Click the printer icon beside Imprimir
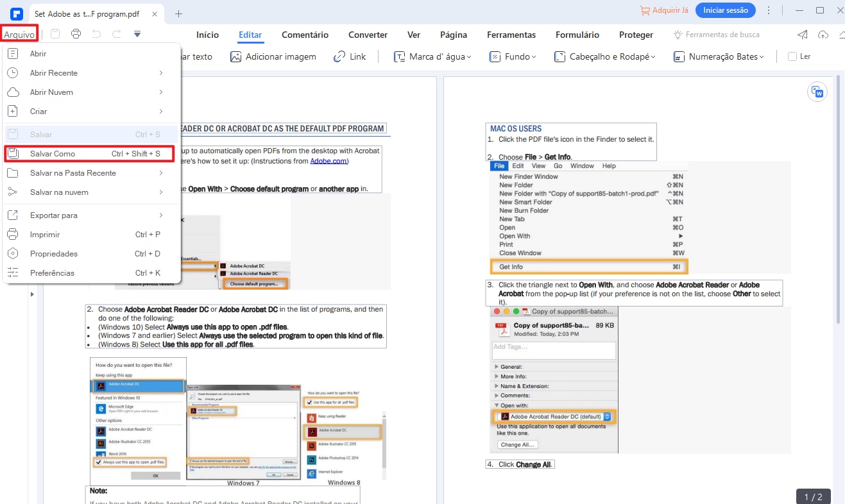 point(12,235)
